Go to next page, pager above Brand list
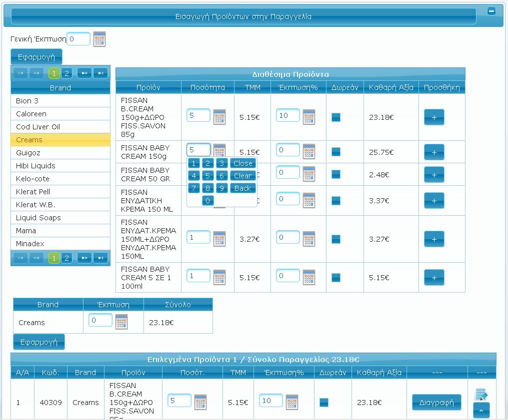This screenshot has height=420, width=508. [84, 73]
